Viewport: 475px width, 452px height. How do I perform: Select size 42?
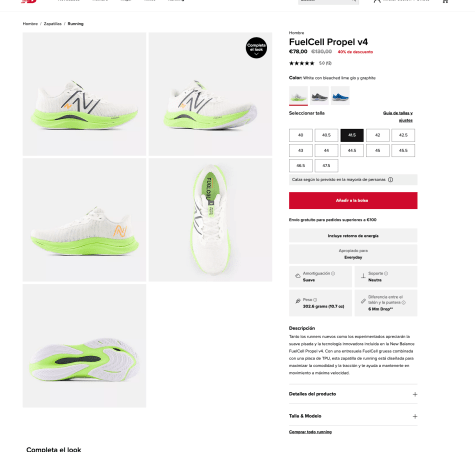point(378,135)
